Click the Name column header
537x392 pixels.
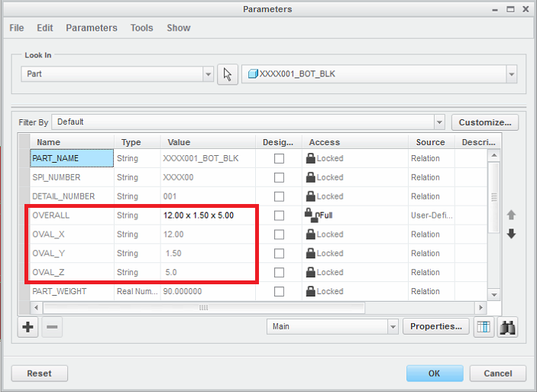[72, 142]
